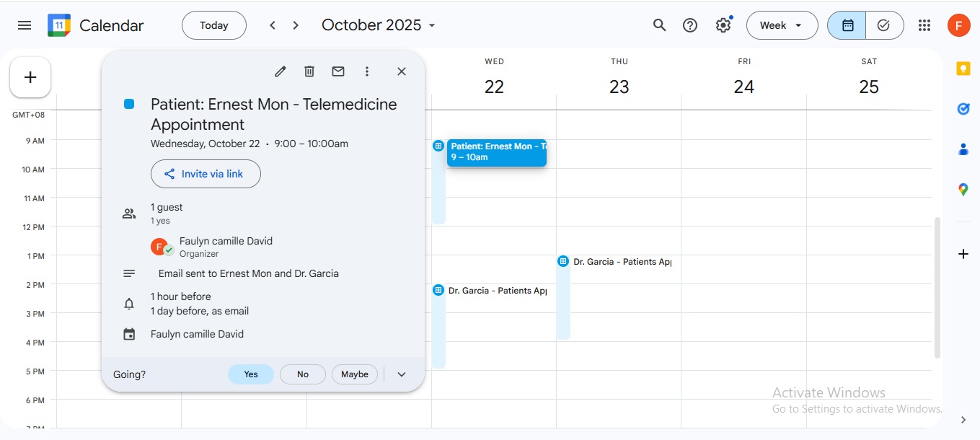
Task: Respond Maybe to the event
Action: point(355,374)
